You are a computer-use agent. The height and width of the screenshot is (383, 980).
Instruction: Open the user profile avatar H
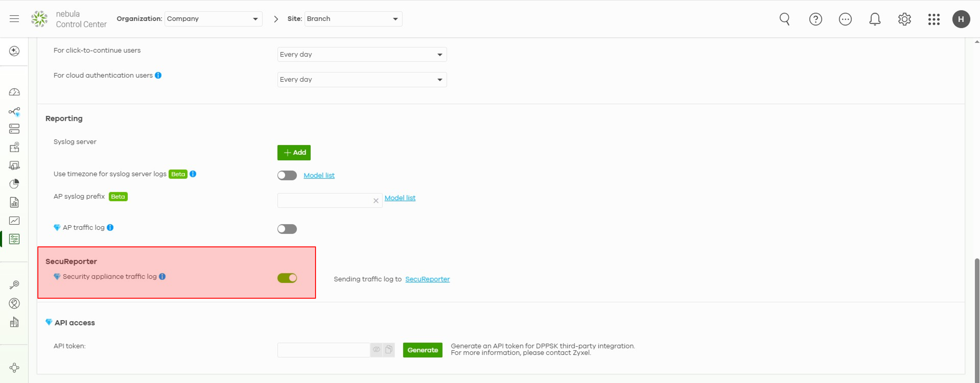coord(961,19)
